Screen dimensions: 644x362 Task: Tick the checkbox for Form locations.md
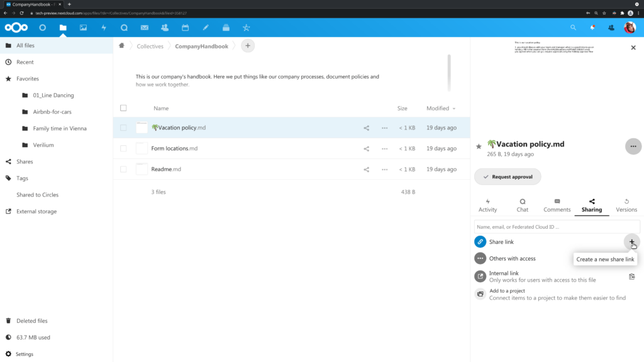(123, 148)
